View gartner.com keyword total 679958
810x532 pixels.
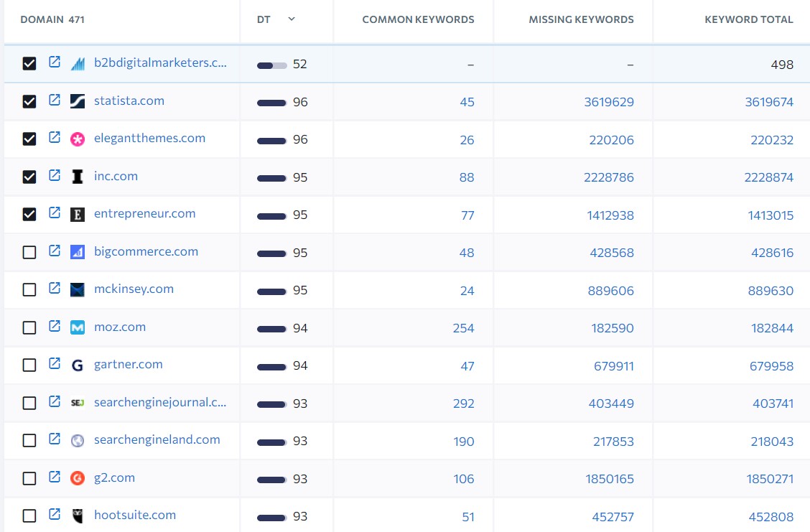[x=771, y=366]
